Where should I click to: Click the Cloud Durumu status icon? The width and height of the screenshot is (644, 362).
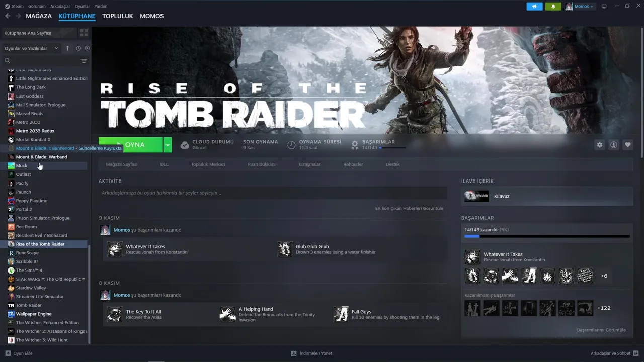(185, 145)
